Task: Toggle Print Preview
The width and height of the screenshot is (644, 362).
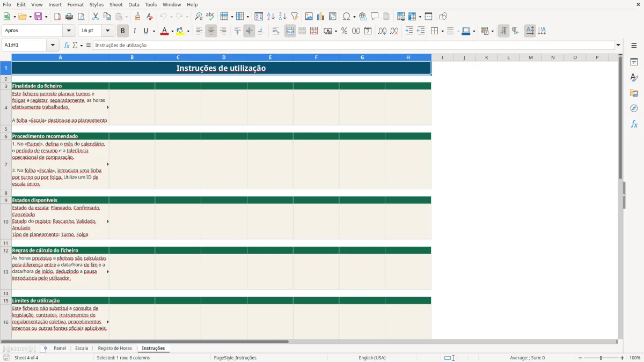Action: (x=81, y=17)
